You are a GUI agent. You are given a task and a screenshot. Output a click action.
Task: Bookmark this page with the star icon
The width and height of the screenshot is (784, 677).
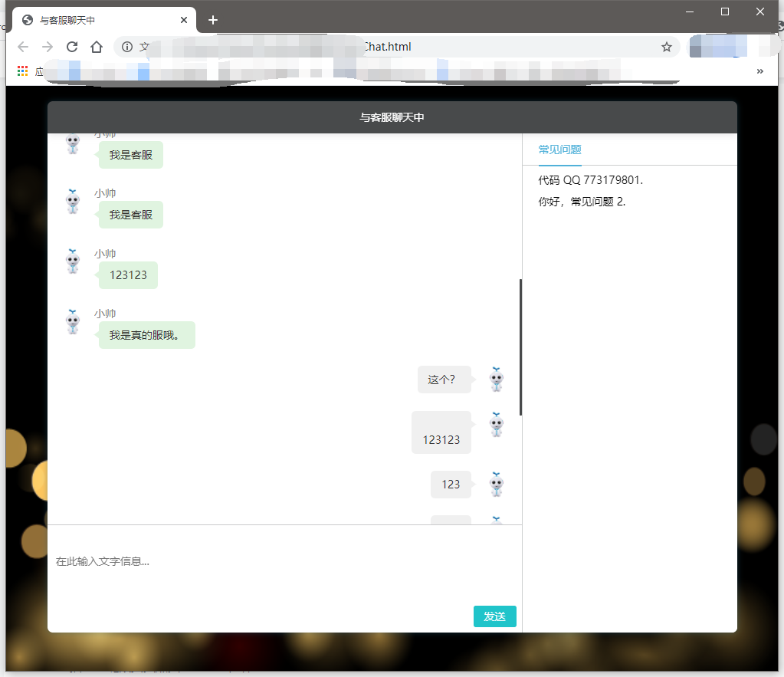[667, 47]
